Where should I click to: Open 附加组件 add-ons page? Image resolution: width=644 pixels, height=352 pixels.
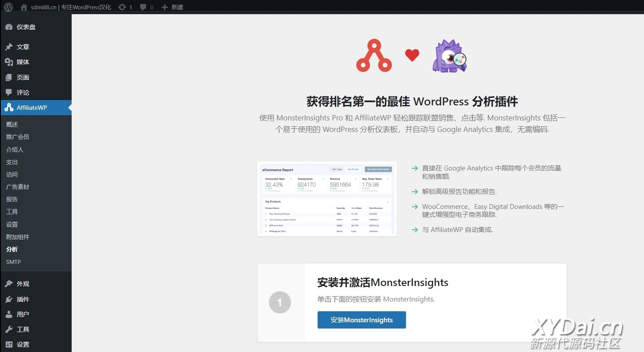click(x=18, y=237)
